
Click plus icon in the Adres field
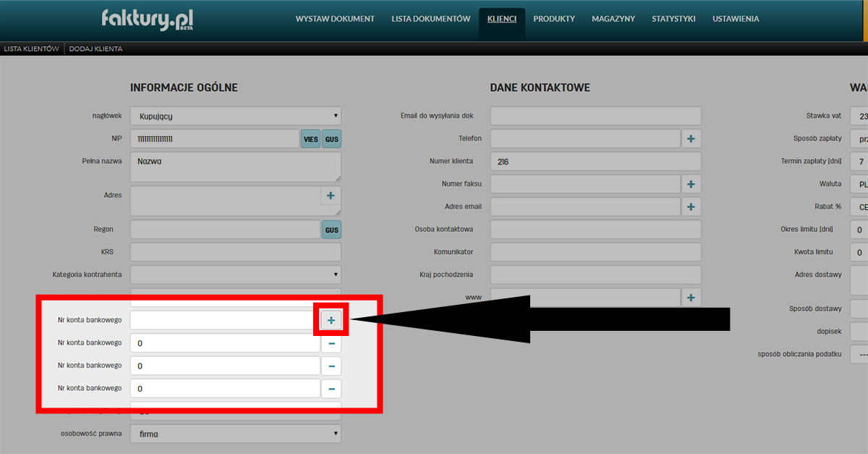(x=331, y=196)
